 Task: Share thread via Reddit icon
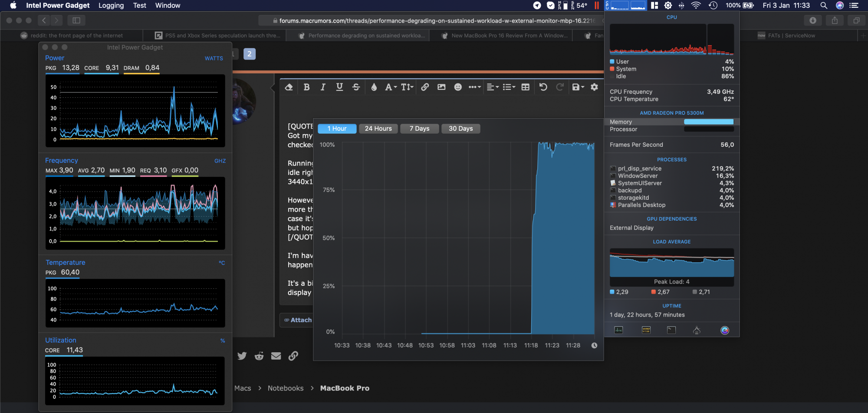click(259, 356)
